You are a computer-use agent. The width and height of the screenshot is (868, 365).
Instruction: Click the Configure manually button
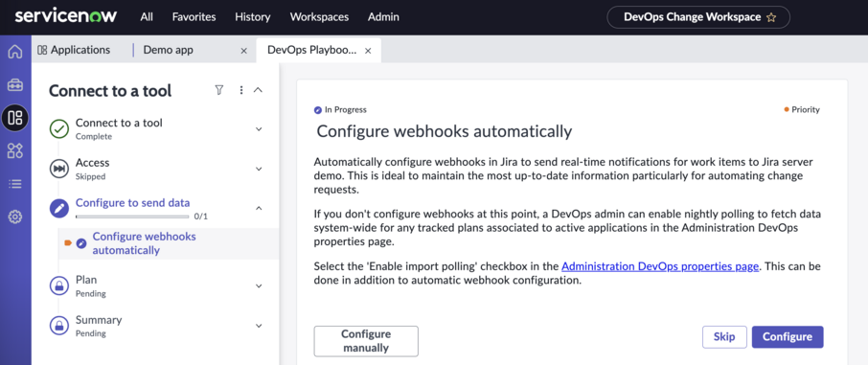tap(366, 341)
